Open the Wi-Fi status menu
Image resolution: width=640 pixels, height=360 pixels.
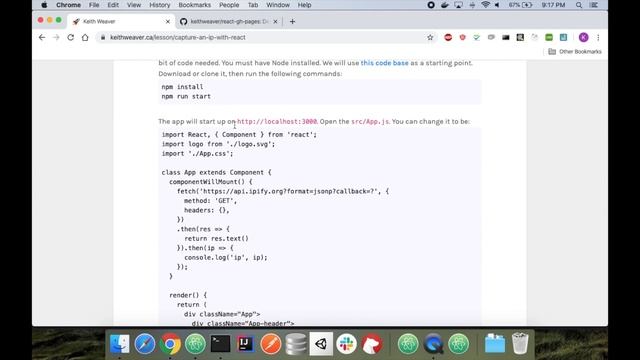click(485, 5)
